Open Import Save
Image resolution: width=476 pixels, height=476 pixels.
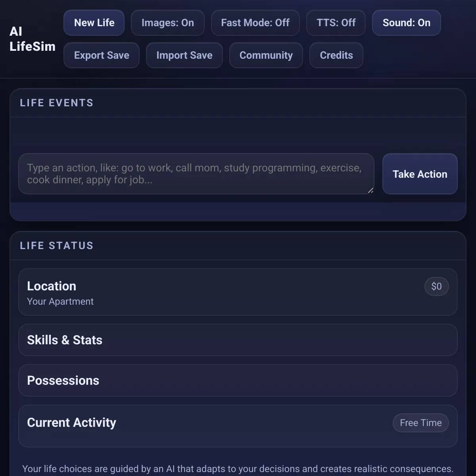(x=184, y=55)
